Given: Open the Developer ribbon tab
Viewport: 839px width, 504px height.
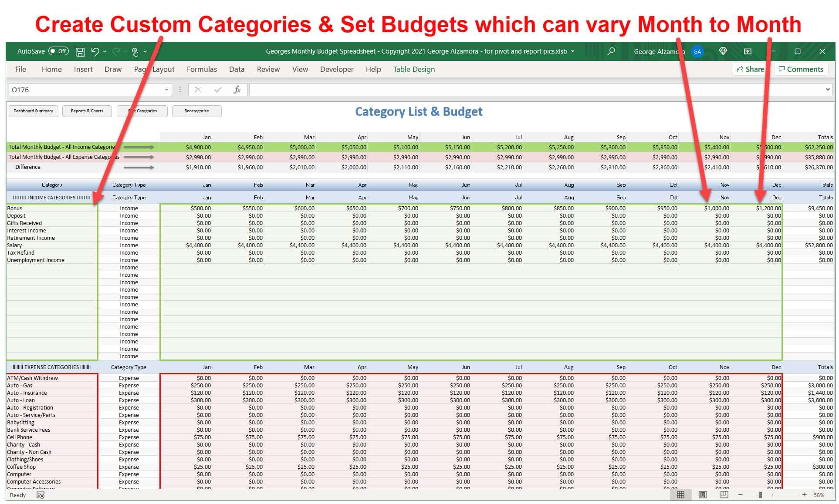Looking at the screenshot, I should tap(336, 69).
